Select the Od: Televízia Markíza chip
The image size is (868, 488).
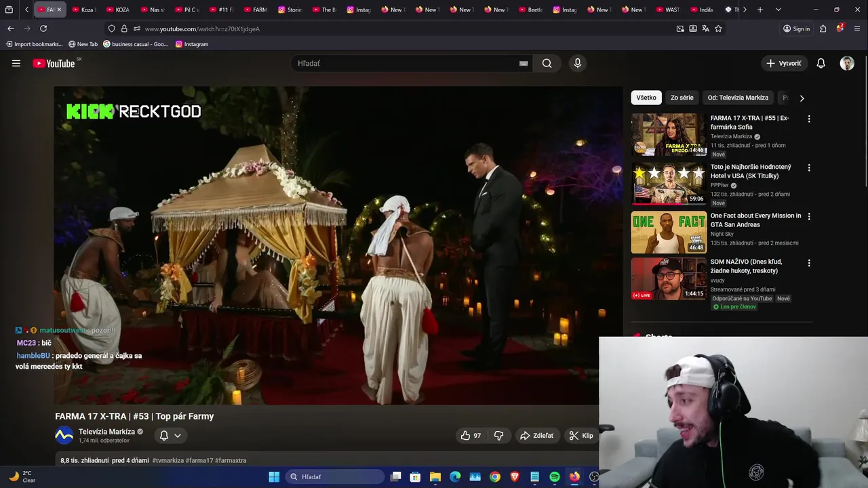coord(738,98)
